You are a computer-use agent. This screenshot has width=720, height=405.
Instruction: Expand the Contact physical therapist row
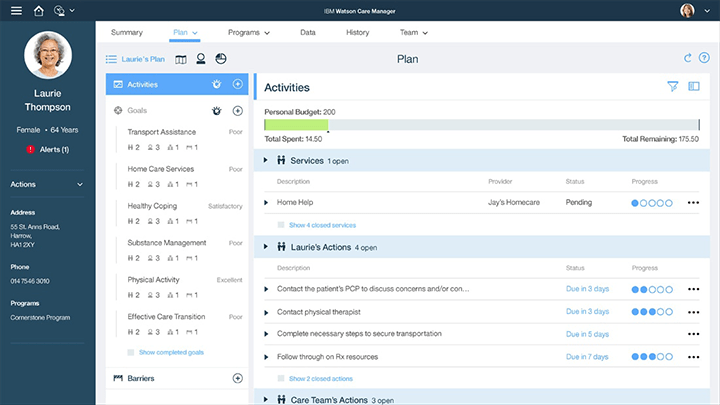point(266,312)
